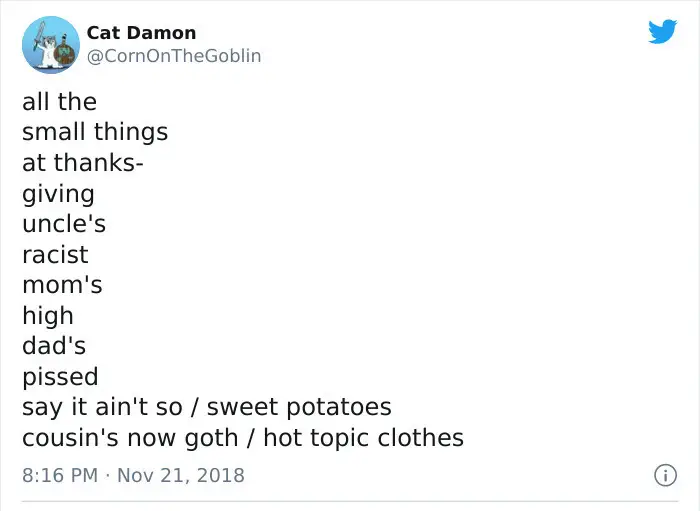Click the word "racist" in the tweet

point(55,255)
